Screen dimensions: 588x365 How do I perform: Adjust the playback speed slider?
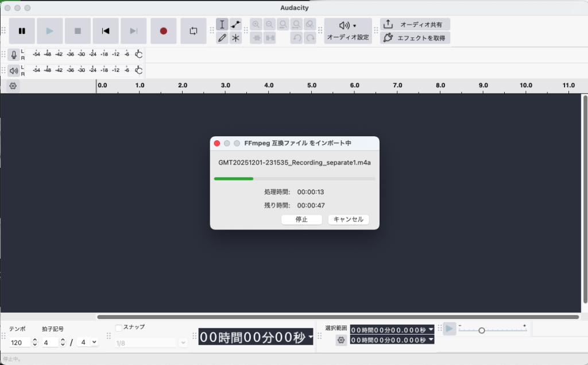(482, 330)
